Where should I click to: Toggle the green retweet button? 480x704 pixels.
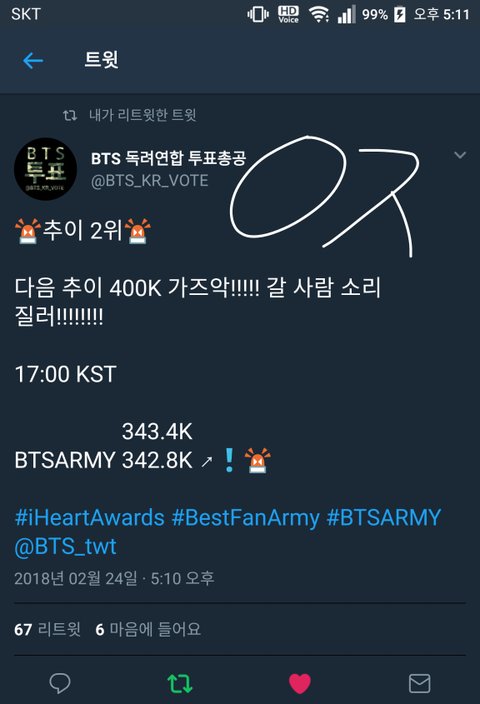pos(180,683)
